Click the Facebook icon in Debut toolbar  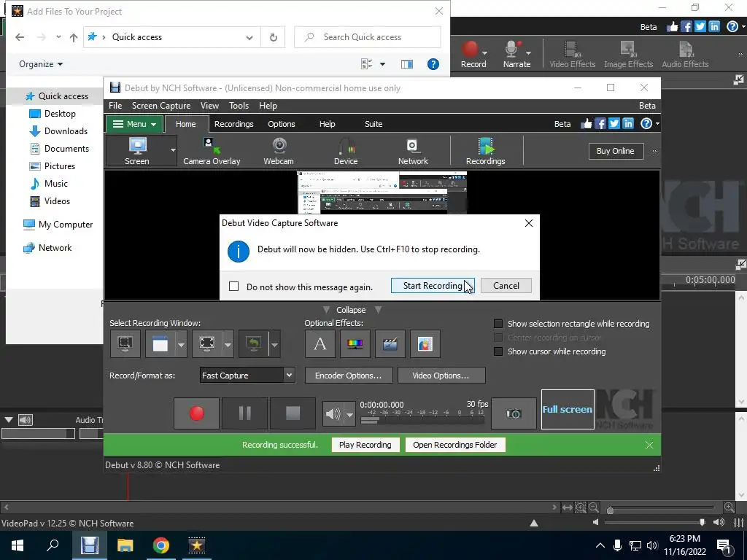(x=600, y=124)
